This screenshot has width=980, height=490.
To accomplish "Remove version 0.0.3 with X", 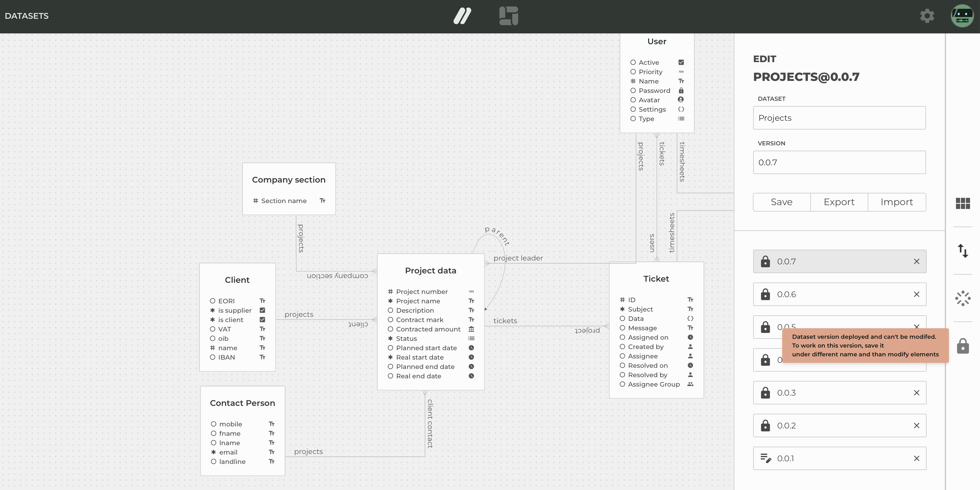I will click(916, 393).
